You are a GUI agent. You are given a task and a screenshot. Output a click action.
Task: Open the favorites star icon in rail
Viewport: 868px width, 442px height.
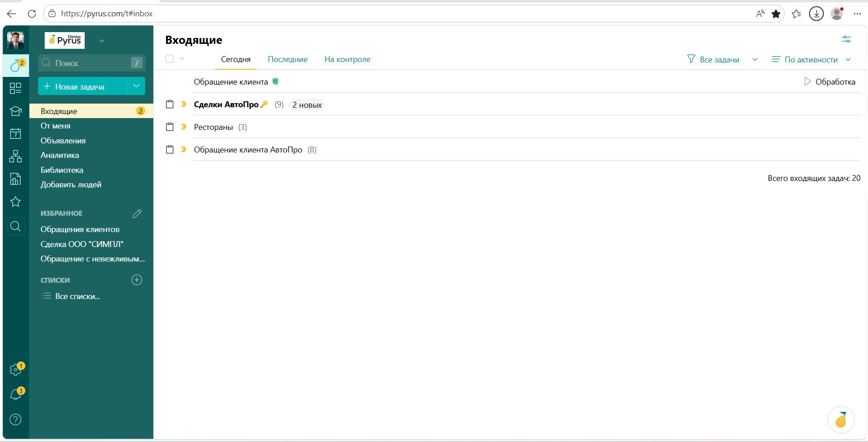15,202
